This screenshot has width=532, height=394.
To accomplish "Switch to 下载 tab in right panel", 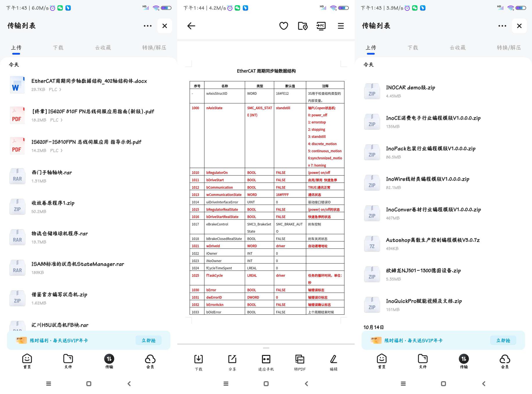I will coord(413,48).
